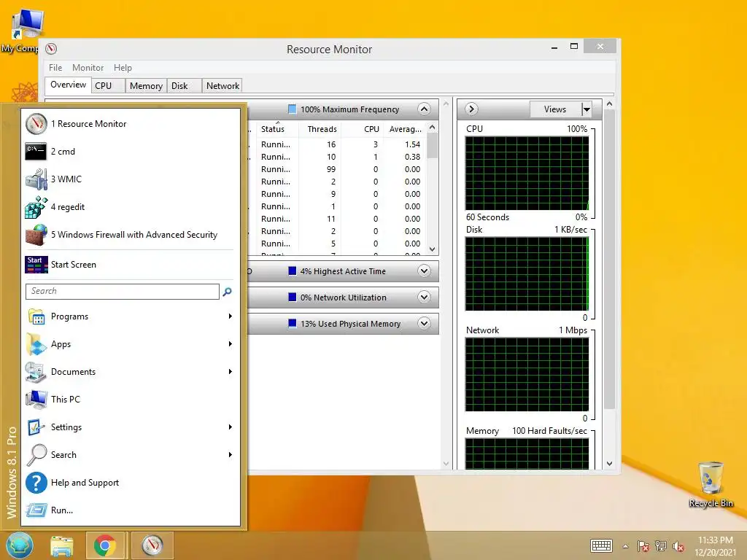Image resolution: width=747 pixels, height=560 pixels.
Task: Open the on-screen keyboard tray icon
Action: pyautogui.click(x=601, y=545)
